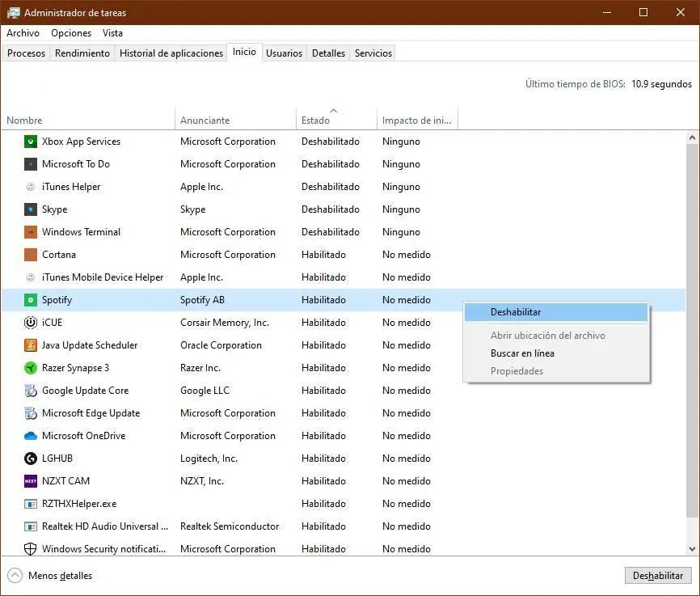The height and width of the screenshot is (596, 700).
Task: Click the 10.9 segundos BIOS time value
Action: point(661,84)
